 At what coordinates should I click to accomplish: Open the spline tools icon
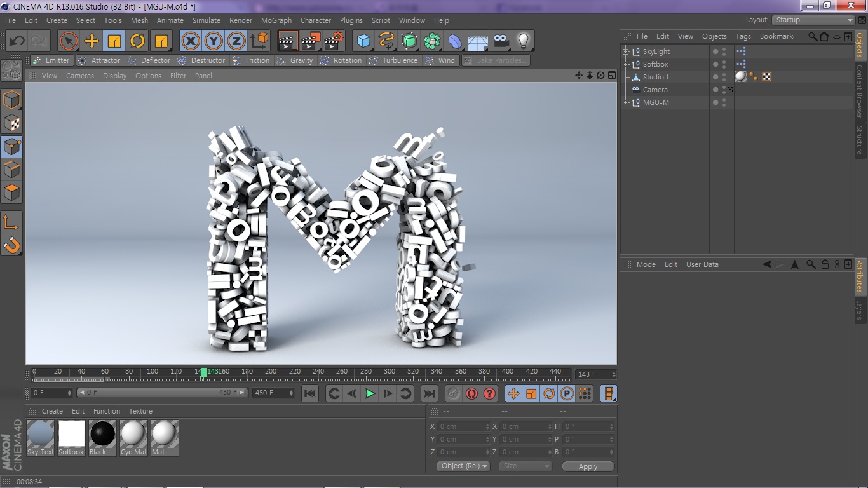coord(386,41)
